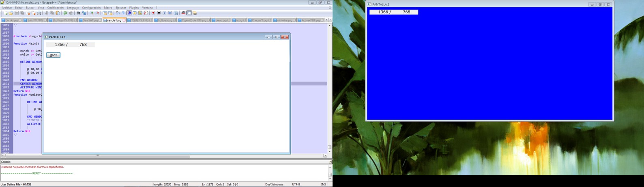Click the 1366 / 768 label in PANTALLA 2
This screenshot has height=187, width=644.
(393, 12)
